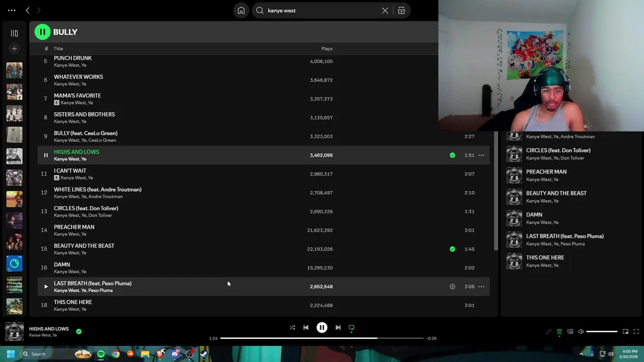Open Don Toliver artist link in track list
Screen dimensions: 644x362
[100, 215]
